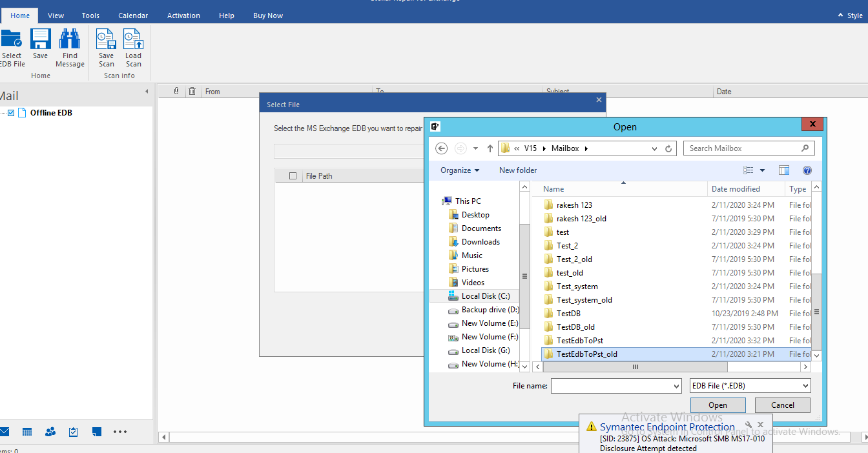Click the navigation tree vertical scrollbar

coord(524,276)
